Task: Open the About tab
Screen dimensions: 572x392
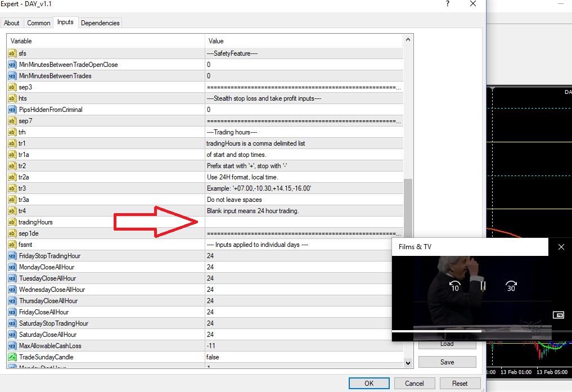Action: click(12, 23)
